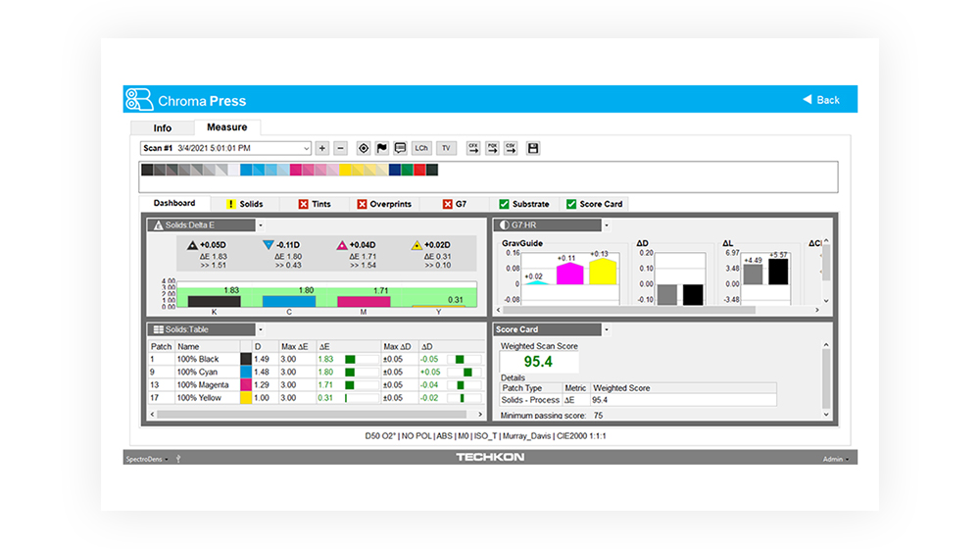Click the save floppy disk icon
The image size is (980, 549).
click(x=533, y=148)
